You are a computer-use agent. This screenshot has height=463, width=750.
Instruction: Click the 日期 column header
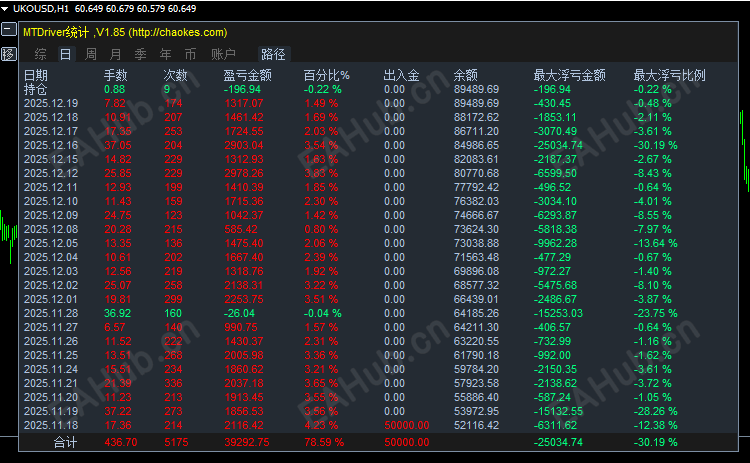point(36,75)
